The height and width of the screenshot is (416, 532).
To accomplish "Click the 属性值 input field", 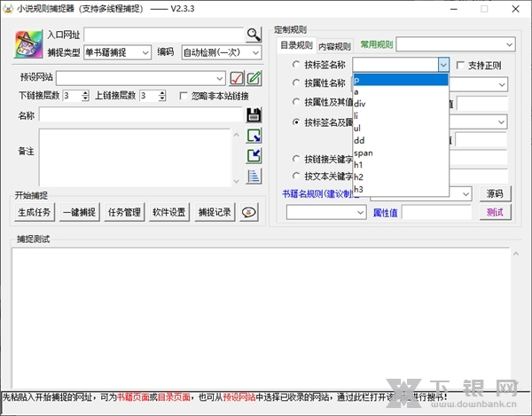I will click(436, 213).
